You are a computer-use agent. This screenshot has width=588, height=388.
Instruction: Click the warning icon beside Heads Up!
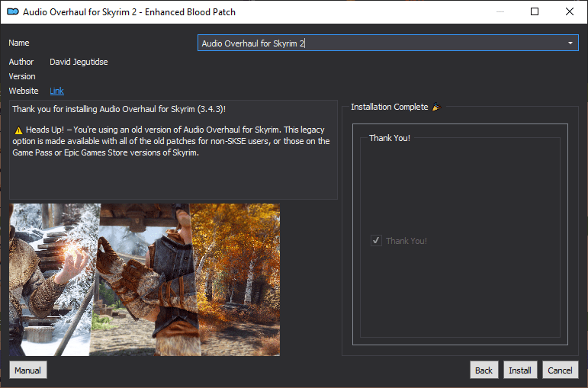[x=18, y=130]
